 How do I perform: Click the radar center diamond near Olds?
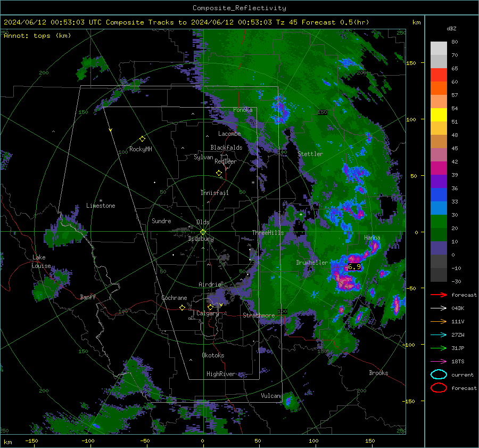tap(203, 232)
